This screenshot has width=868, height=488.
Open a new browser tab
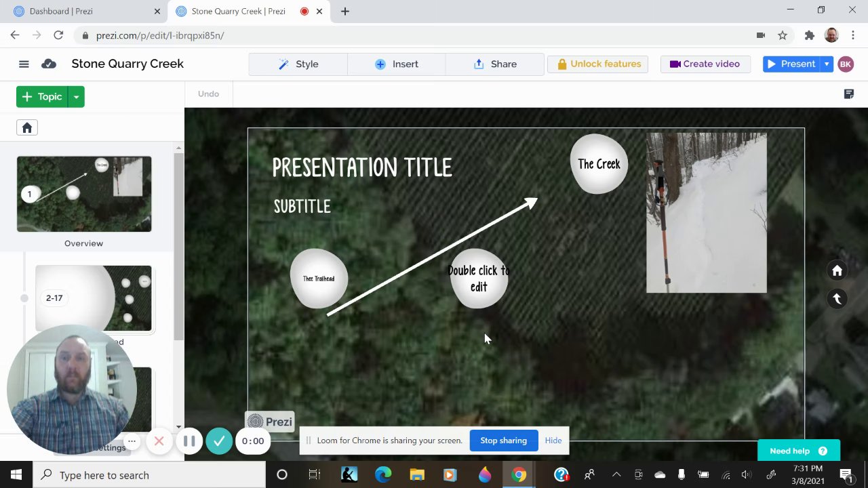pos(345,11)
